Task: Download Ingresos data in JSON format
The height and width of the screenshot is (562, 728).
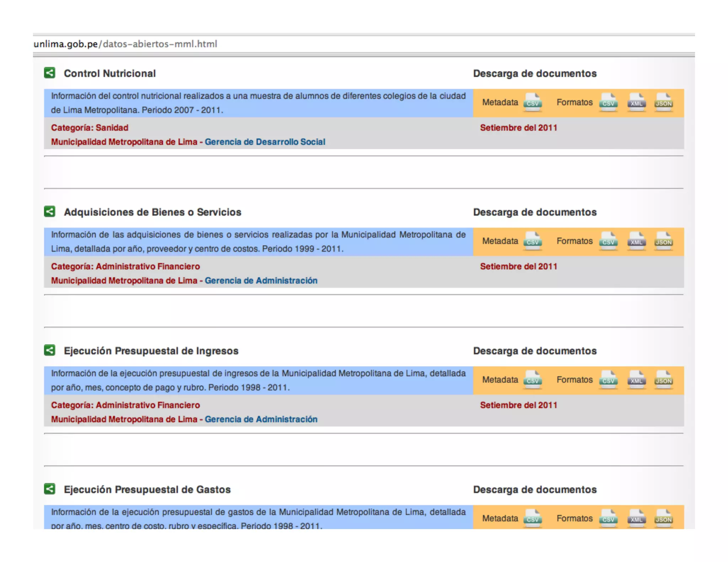Action: (x=663, y=380)
